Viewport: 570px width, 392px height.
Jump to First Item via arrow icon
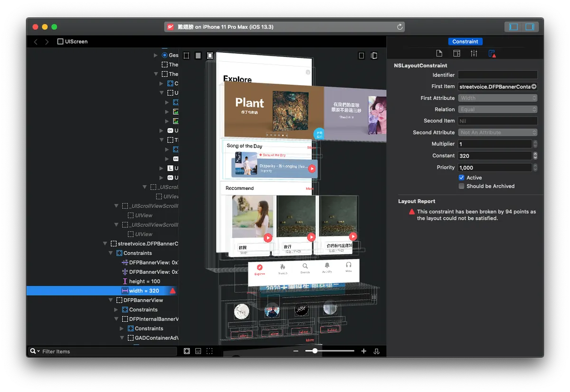click(x=534, y=87)
